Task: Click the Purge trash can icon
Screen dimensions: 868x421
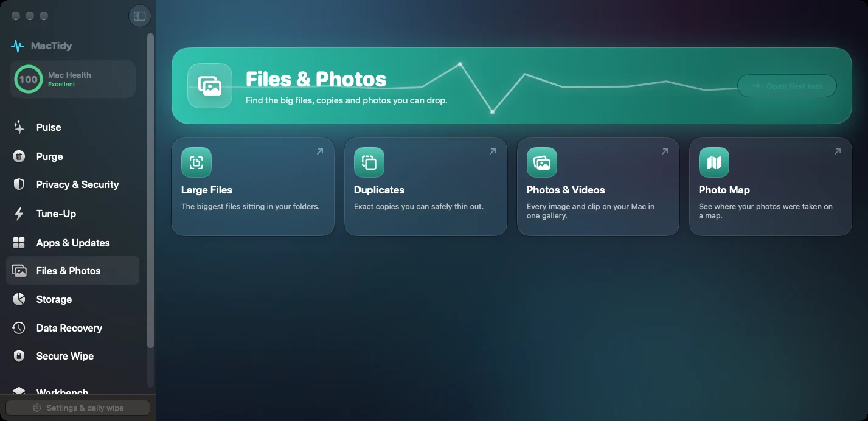Action: click(x=19, y=156)
